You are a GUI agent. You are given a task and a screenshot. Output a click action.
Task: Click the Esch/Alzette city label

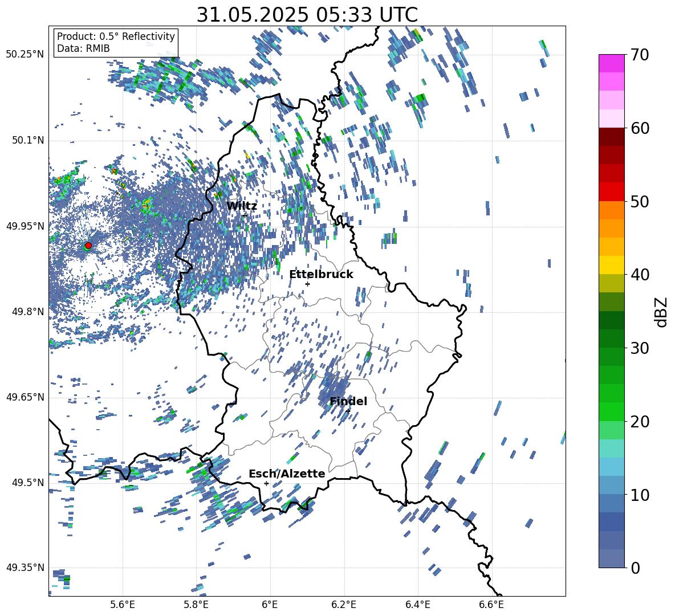[287, 474]
